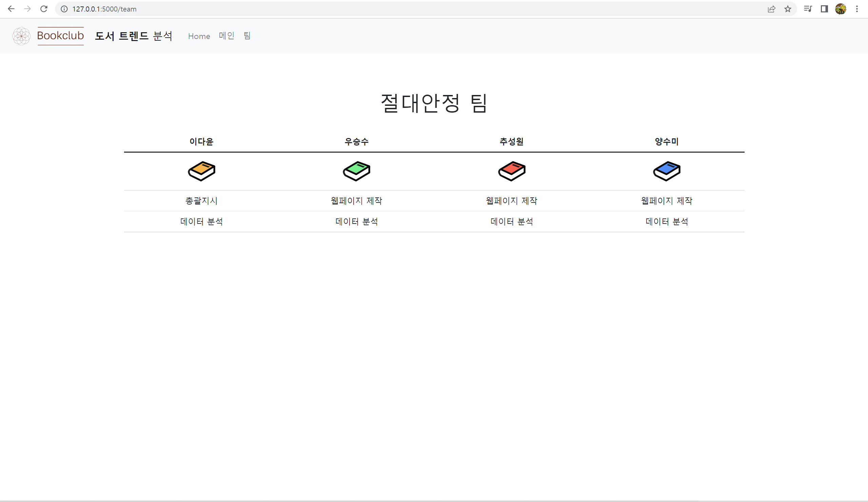Click the green book icon under 우승수
The image size is (868, 502).
click(x=356, y=171)
